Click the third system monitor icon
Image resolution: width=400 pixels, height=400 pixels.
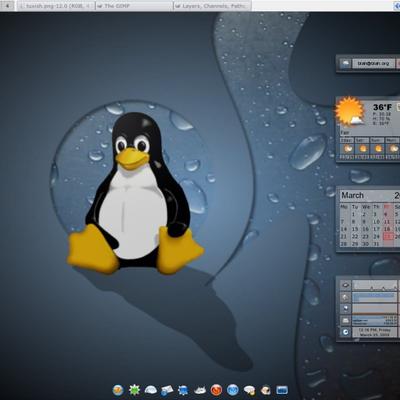[346, 308]
